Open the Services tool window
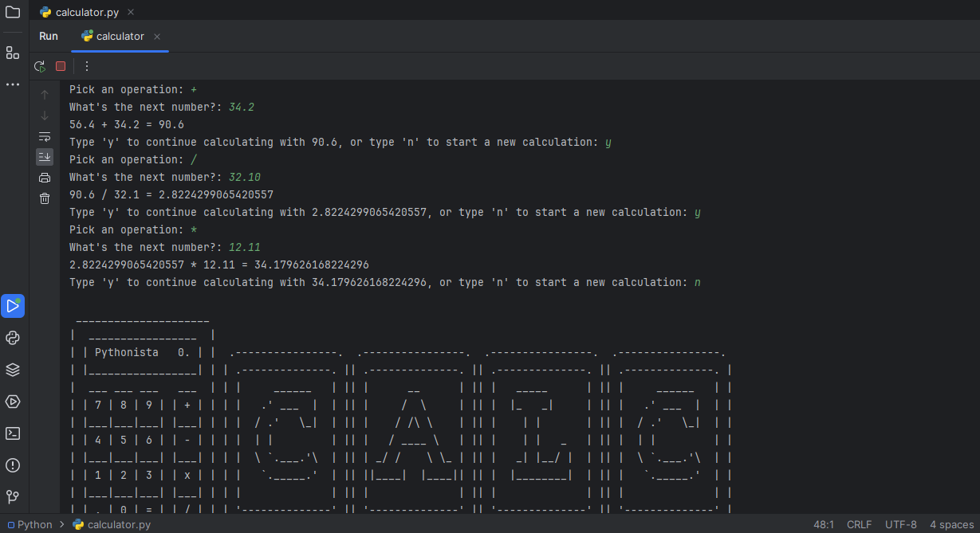Screen dimensions: 980x533 (x=13, y=402)
